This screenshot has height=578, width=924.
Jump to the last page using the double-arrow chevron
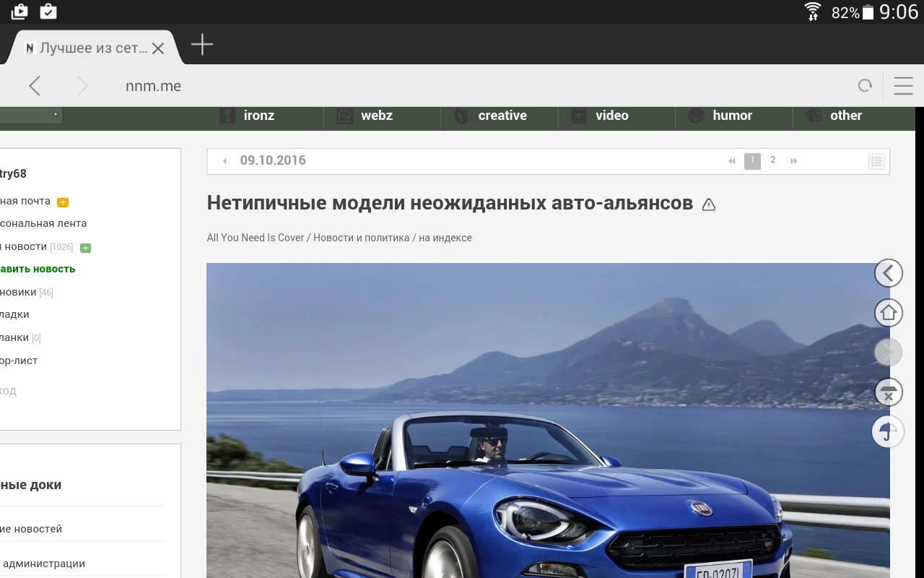tap(793, 160)
